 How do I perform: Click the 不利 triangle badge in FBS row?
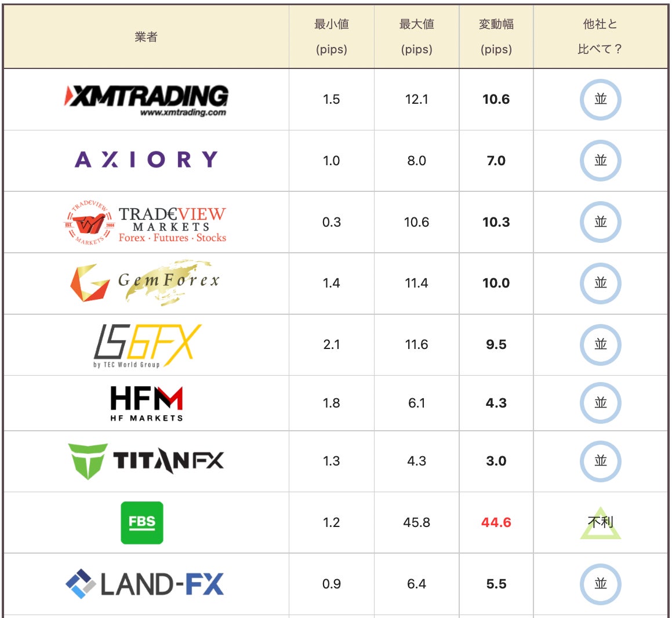pos(601,523)
